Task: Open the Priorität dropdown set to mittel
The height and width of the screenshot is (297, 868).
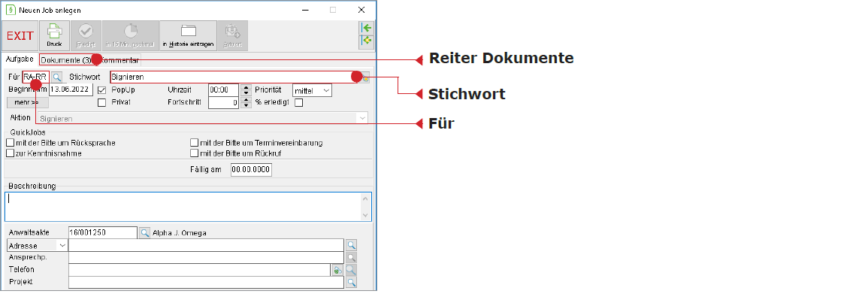Action: point(312,90)
